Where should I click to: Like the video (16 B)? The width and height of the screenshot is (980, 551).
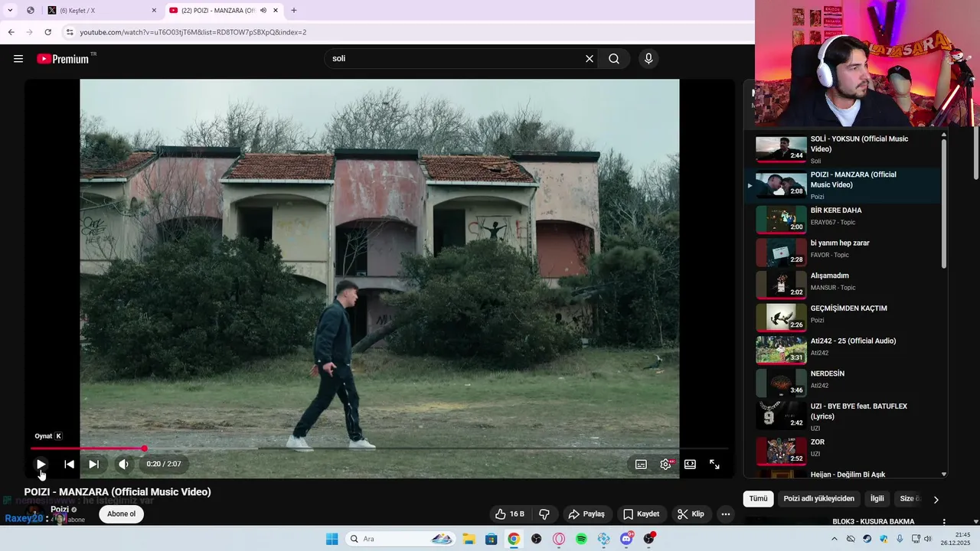(x=509, y=514)
